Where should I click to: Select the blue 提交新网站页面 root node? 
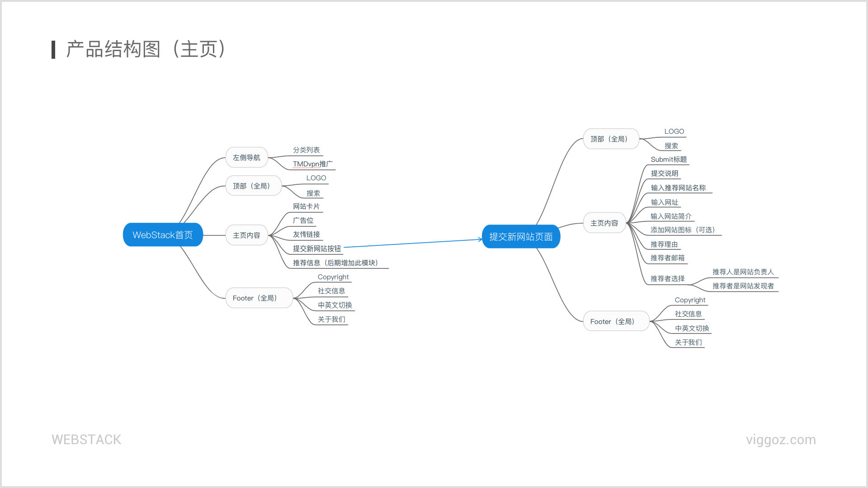click(x=521, y=237)
